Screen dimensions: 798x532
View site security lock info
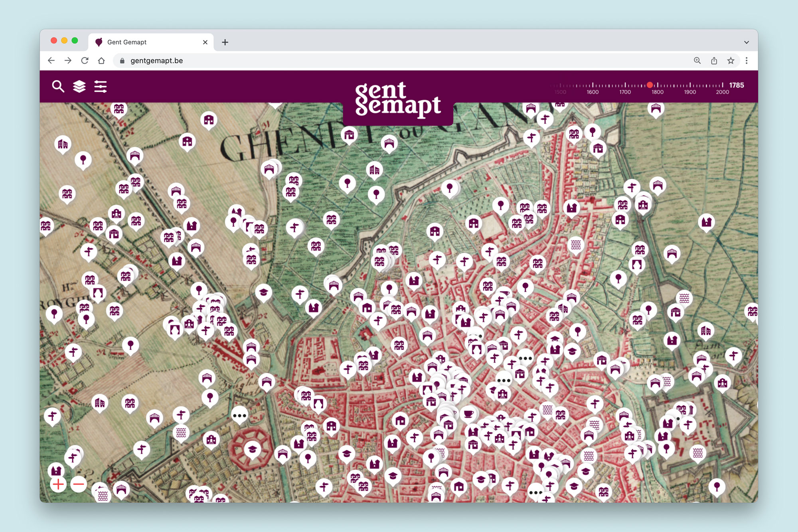[122, 61]
